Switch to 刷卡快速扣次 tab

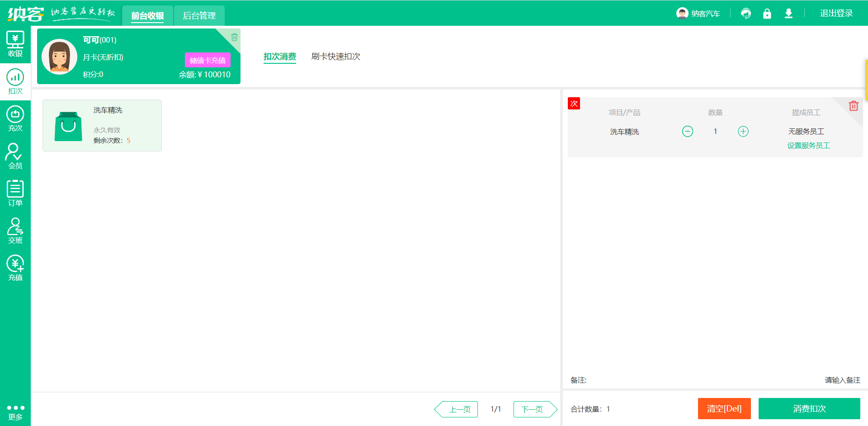point(335,57)
